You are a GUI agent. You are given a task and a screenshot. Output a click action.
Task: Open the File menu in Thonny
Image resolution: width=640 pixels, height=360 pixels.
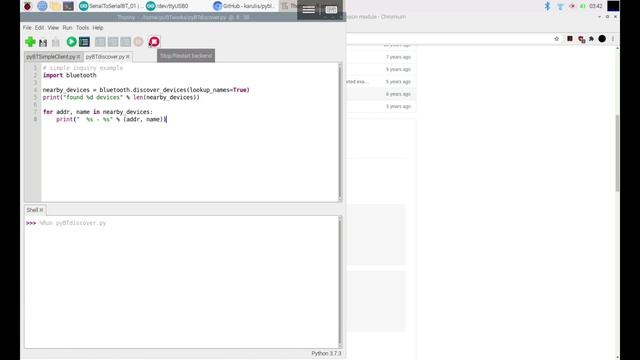pyautogui.click(x=27, y=28)
